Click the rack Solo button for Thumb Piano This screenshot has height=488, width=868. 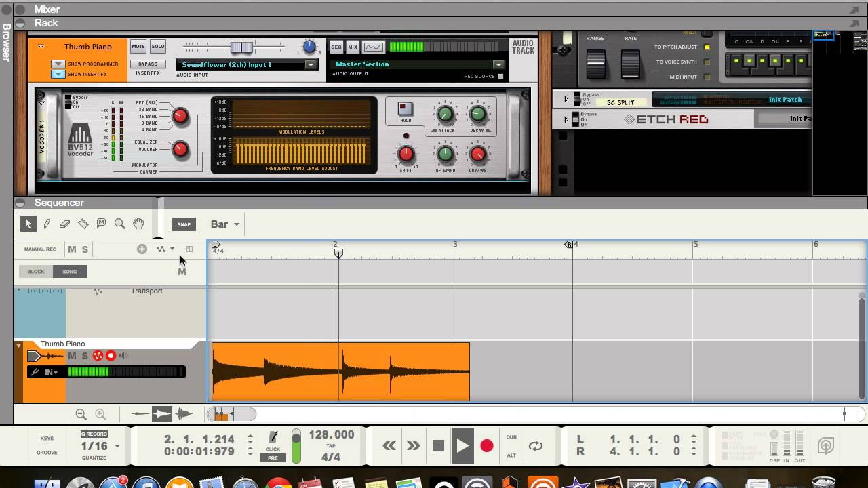click(x=158, y=47)
